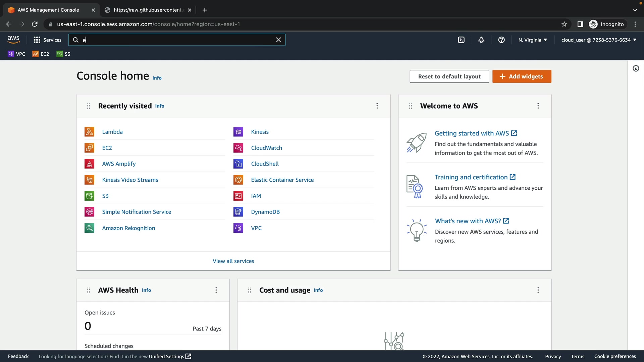Click the Kinesis service icon
Image resolution: width=644 pixels, height=362 pixels.
pyautogui.click(x=238, y=132)
